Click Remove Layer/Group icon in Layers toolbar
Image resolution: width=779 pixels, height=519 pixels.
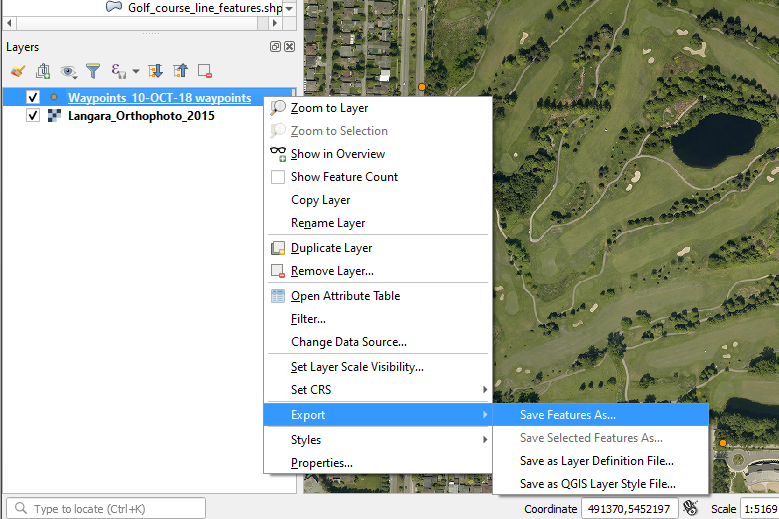[x=205, y=71]
